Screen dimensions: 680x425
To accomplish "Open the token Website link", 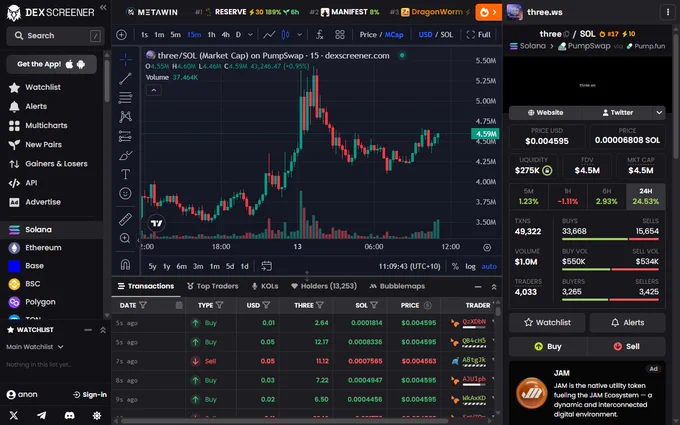I will click(546, 113).
